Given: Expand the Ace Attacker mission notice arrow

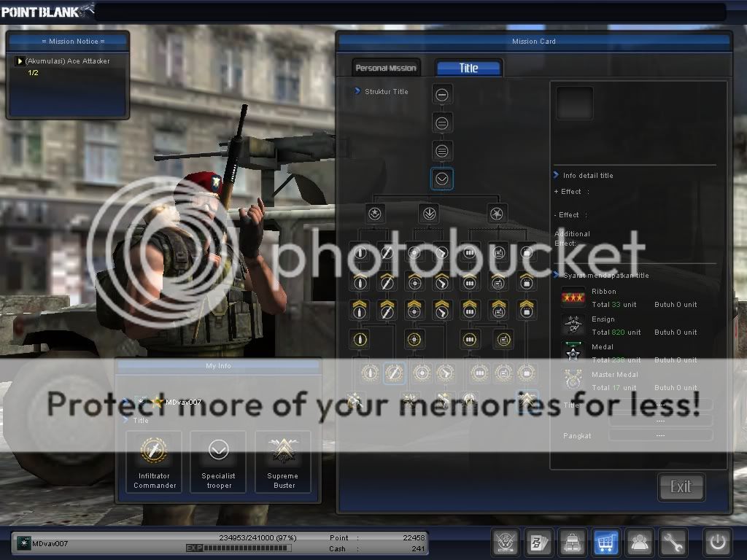Looking at the screenshot, I should tap(20, 61).
